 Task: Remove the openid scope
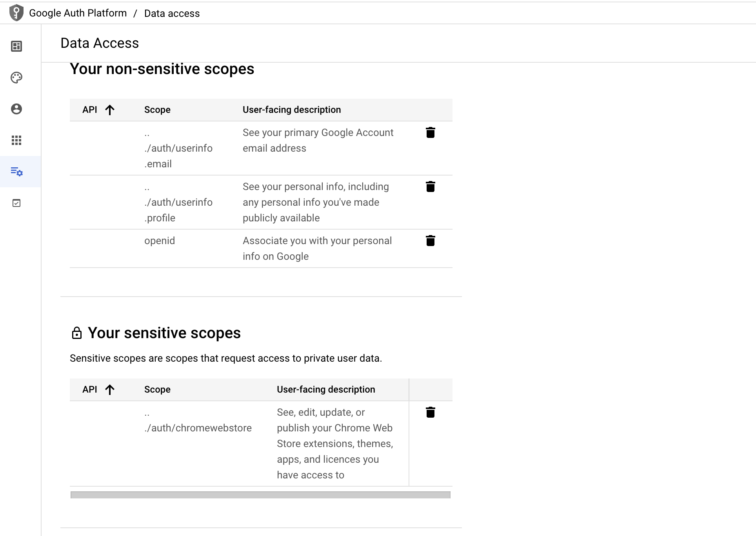coord(431,241)
